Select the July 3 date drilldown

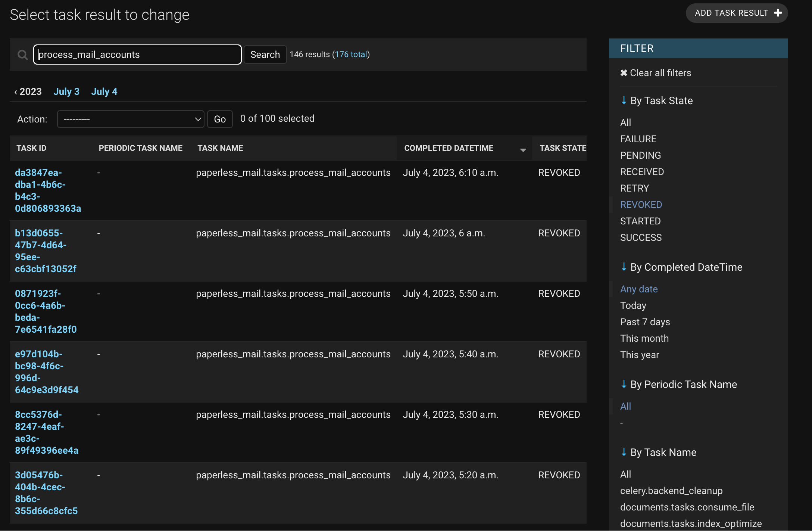pos(66,91)
